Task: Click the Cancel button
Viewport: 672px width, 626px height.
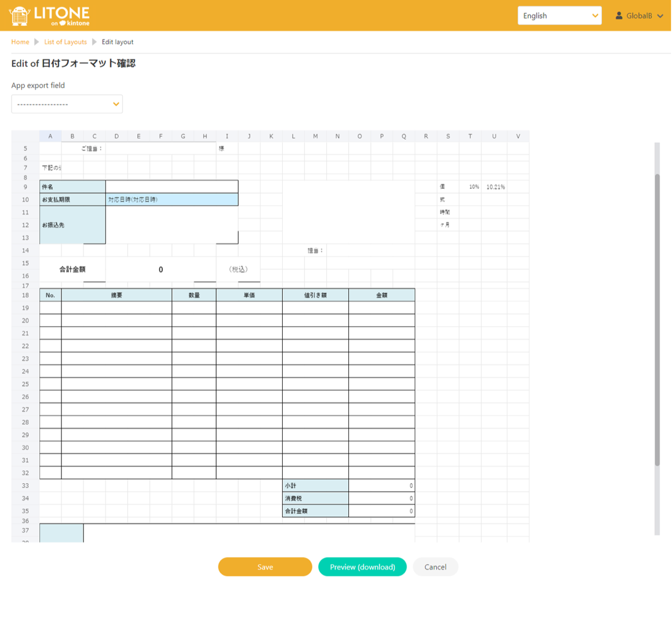Action: point(435,567)
